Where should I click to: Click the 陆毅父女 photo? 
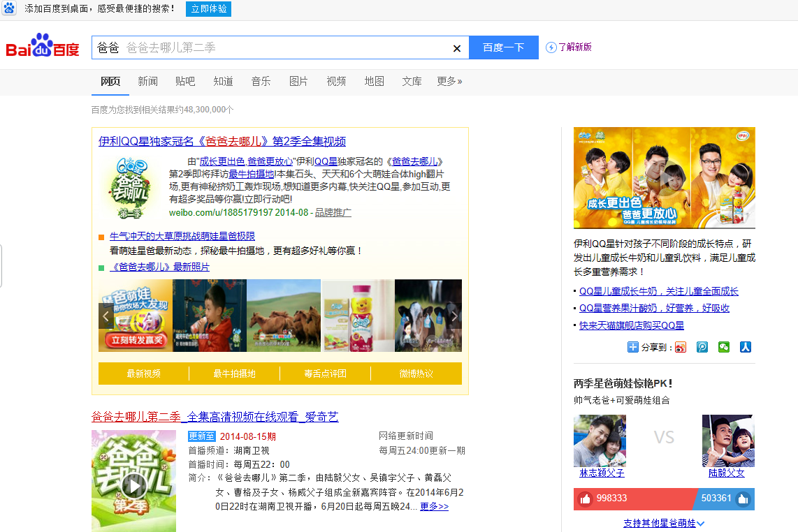[x=728, y=441]
